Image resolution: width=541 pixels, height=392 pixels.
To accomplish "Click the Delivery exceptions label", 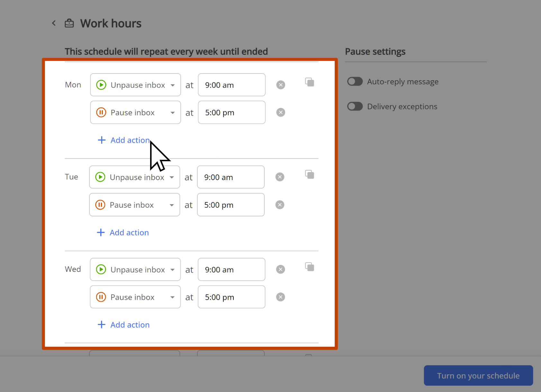I will pyautogui.click(x=402, y=106).
